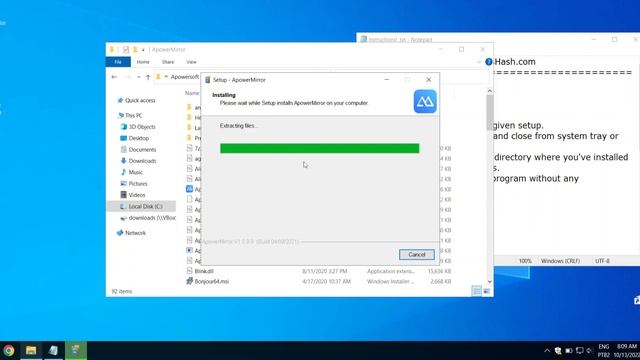Open the Share ribbon tab in Explorer
This screenshot has width=640, height=360.
[x=168, y=62]
